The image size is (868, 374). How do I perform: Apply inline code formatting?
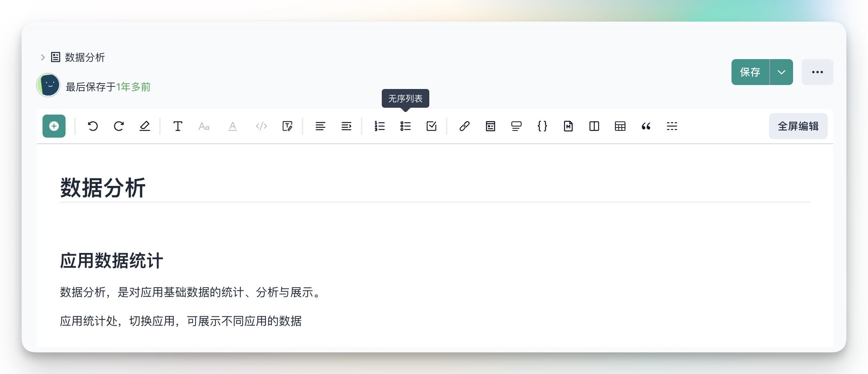pos(261,126)
